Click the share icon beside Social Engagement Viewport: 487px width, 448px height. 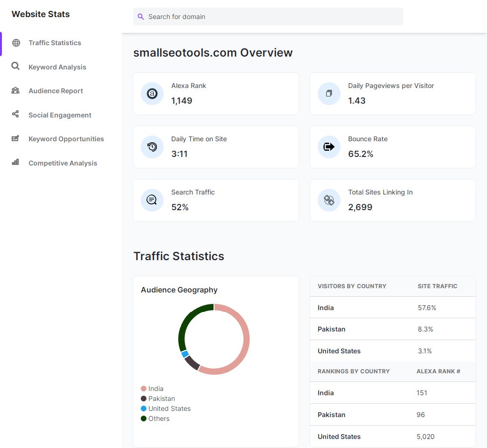click(x=16, y=114)
